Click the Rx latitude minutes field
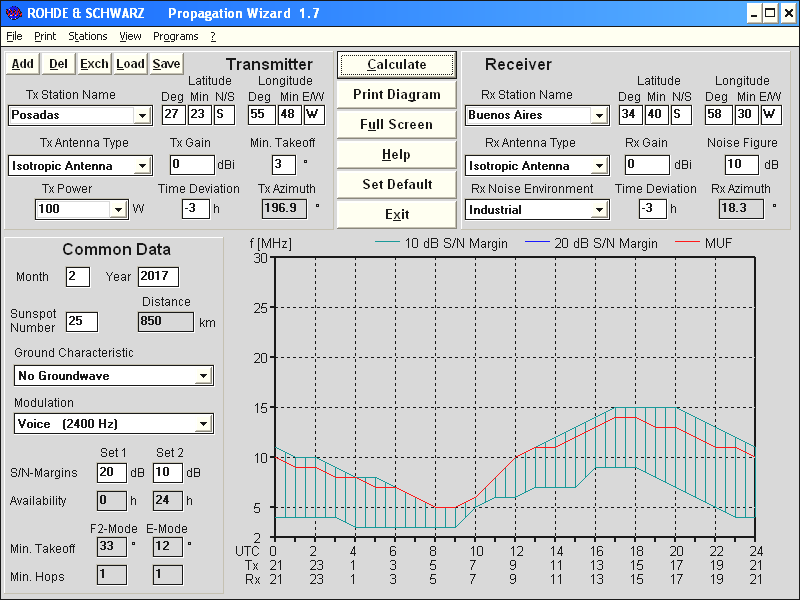This screenshot has height=600, width=800. pyautogui.click(x=656, y=115)
